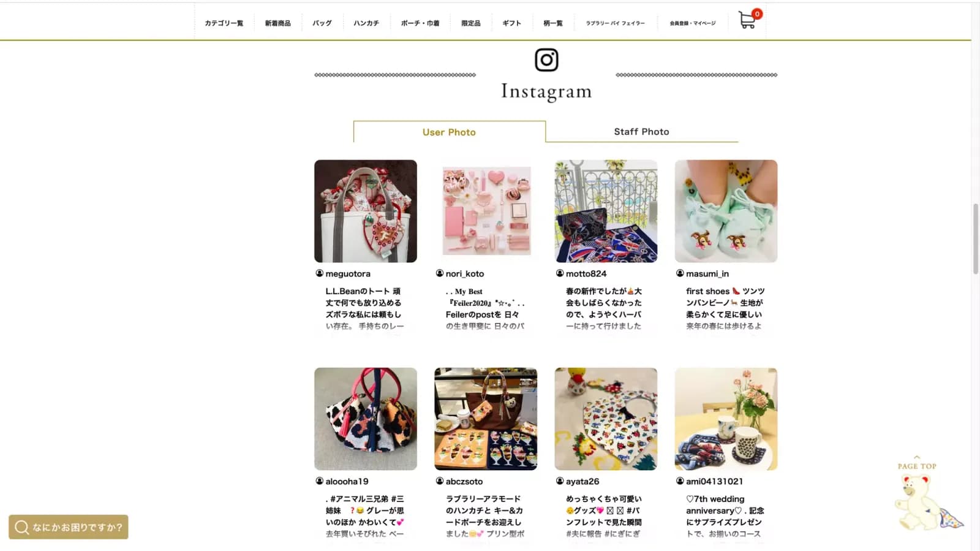Click the profile icon beside abczsoto
980x551 pixels.
439,481
